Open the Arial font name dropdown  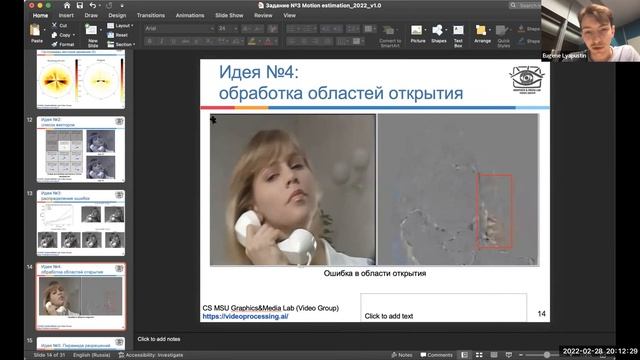pos(212,29)
